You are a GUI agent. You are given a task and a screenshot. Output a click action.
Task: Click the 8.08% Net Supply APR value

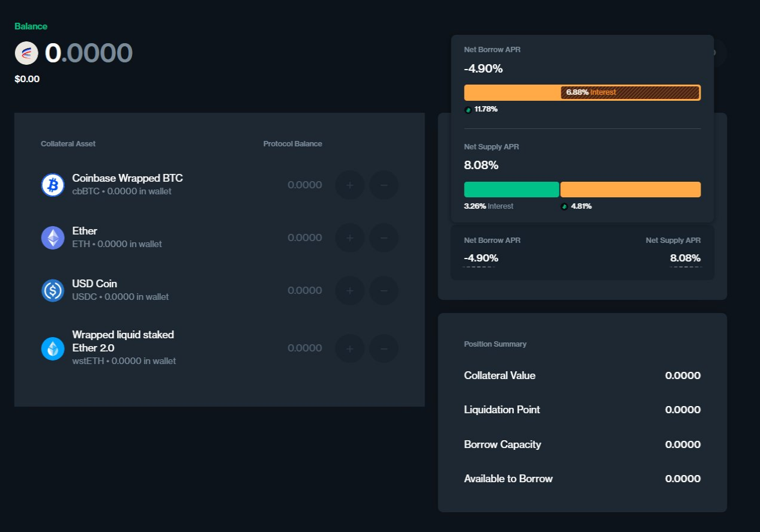(x=685, y=259)
